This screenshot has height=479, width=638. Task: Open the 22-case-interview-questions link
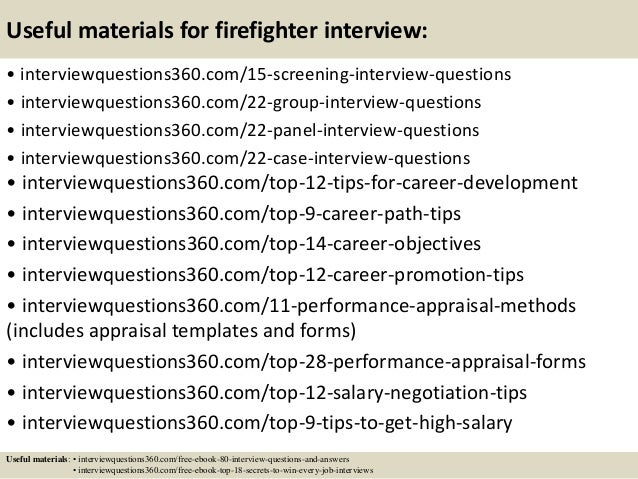(245, 158)
